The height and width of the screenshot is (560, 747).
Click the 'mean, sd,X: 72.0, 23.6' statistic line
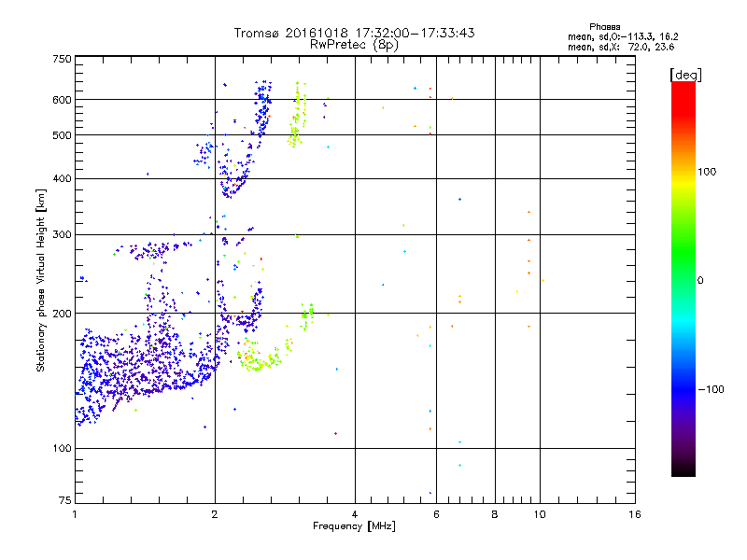pyautogui.click(x=621, y=47)
